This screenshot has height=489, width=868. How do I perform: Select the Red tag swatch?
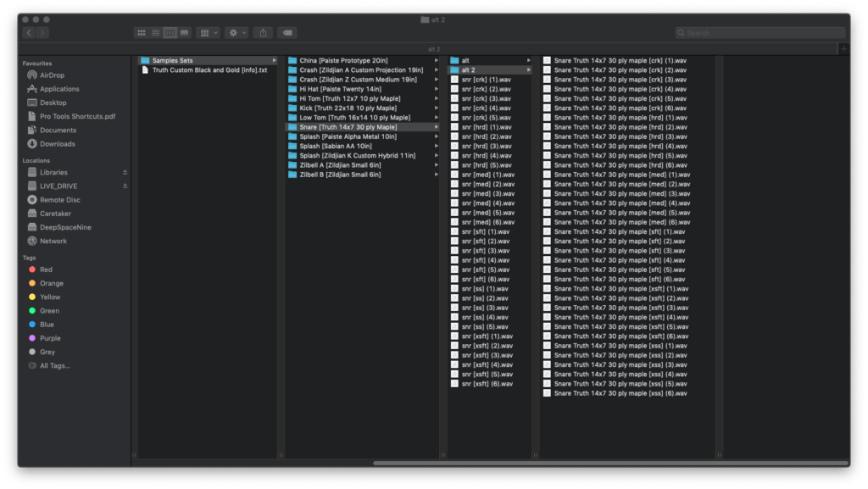point(33,270)
